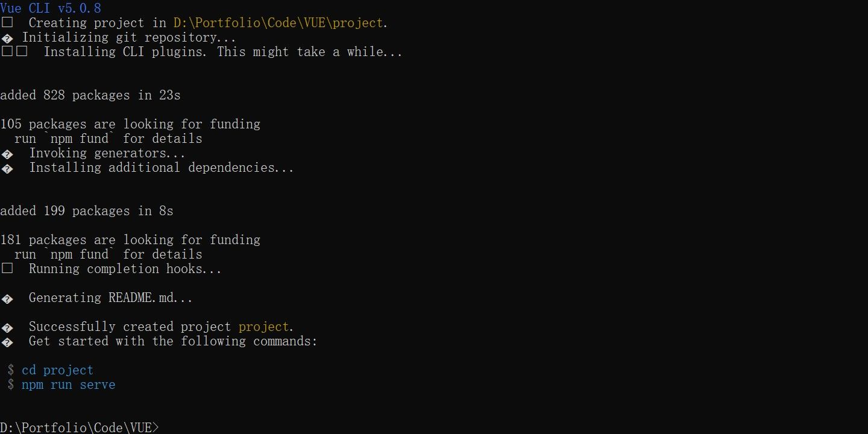Click the diamond glyph before Installing additional dependencies
Viewport: 868px width, 434px height.
click(7, 168)
